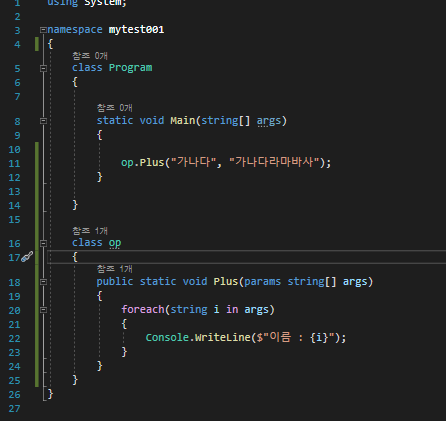Click the Plus method declaration name
This screenshot has width=446, height=421.
pos(226,282)
